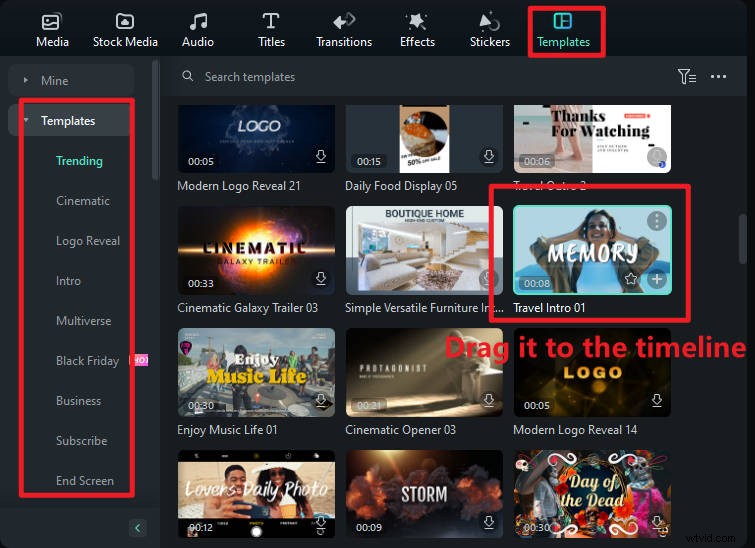Select Day of the Dead thumbnail

coord(592,494)
